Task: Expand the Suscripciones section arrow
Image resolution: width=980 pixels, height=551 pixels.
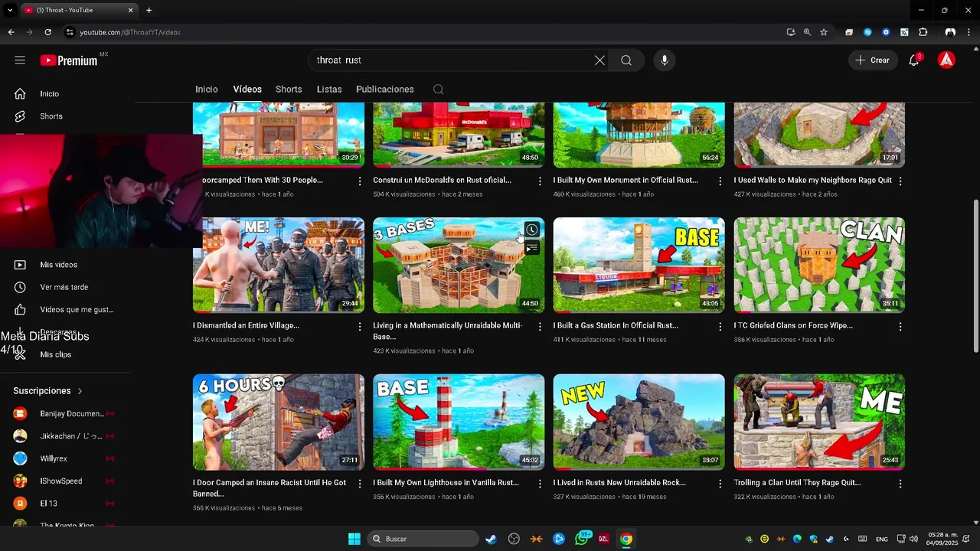Action: pyautogui.click(x=80, y=391)
